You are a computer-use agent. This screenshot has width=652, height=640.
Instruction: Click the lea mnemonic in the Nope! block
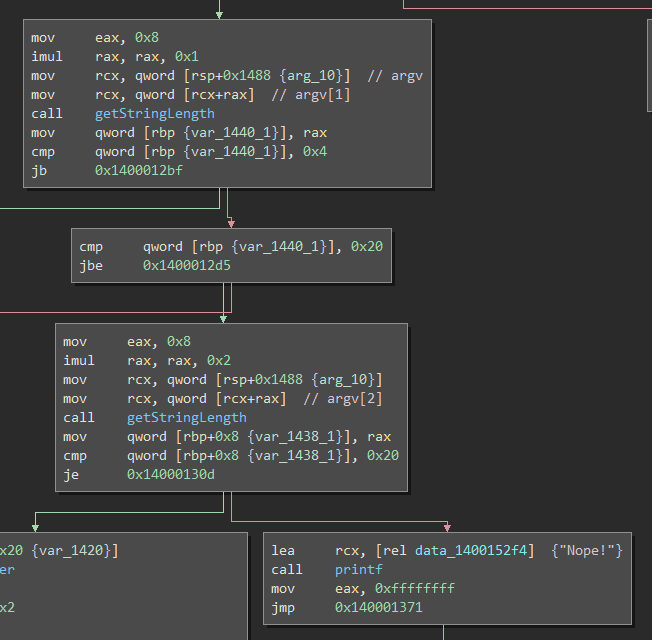pyautogui.click(x=283, y=551)
